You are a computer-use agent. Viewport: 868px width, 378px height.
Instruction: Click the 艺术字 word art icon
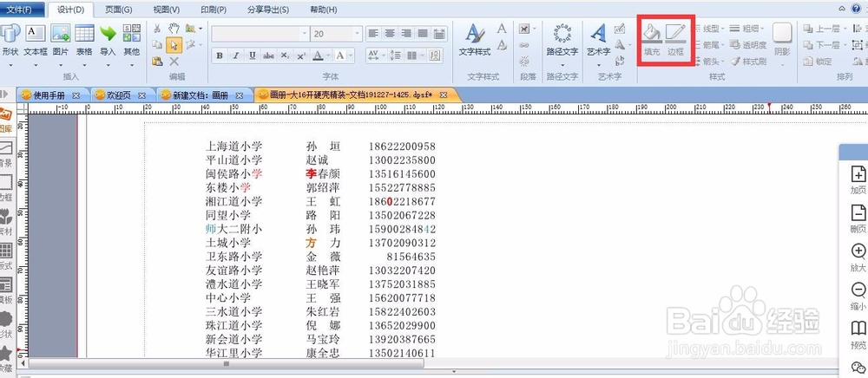pyautogui.click(x=598, y=34)
